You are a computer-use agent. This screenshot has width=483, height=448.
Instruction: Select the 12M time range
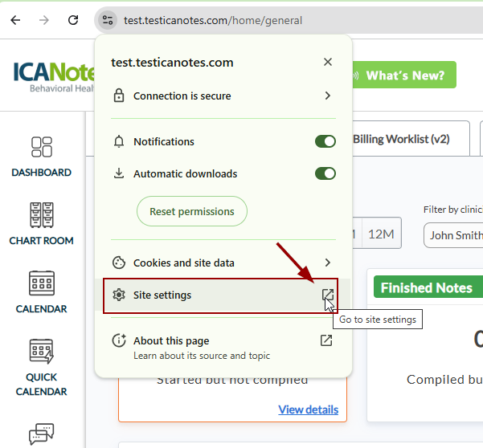coord(382,234)
